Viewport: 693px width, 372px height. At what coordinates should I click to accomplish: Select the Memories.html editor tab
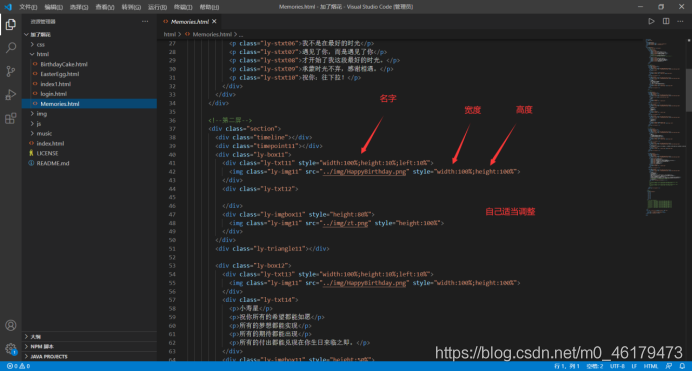[x=189, y=21]
